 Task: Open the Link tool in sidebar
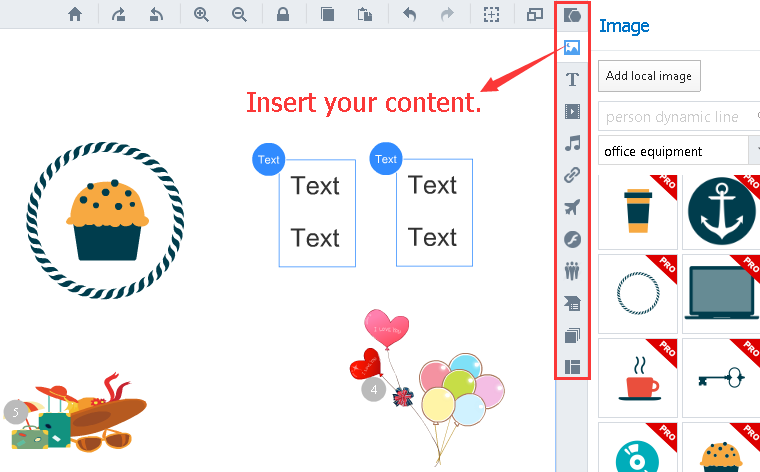click(572, 175)
